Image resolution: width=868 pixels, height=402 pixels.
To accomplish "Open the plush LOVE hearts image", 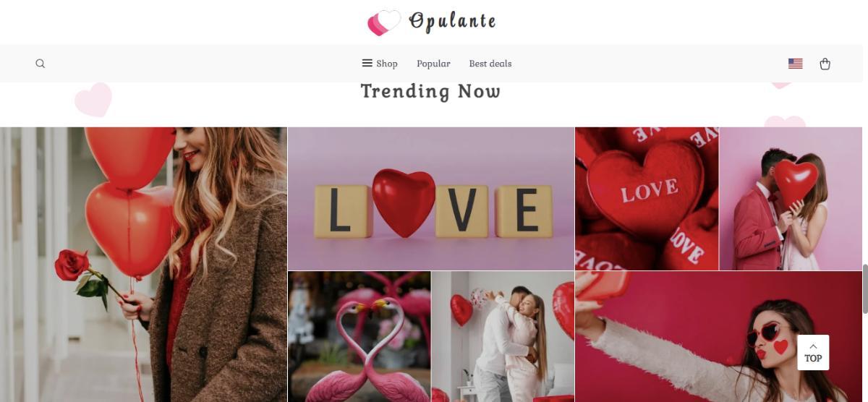I will click(x=647, y=199).
